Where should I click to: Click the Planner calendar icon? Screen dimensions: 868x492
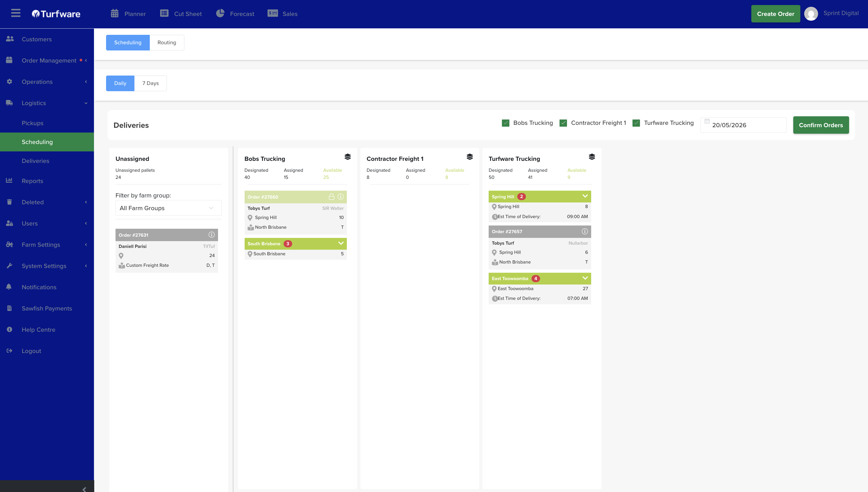115,14
